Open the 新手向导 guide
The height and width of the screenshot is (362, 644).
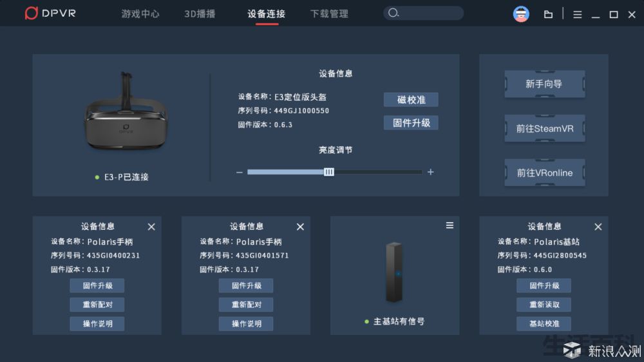545,84
